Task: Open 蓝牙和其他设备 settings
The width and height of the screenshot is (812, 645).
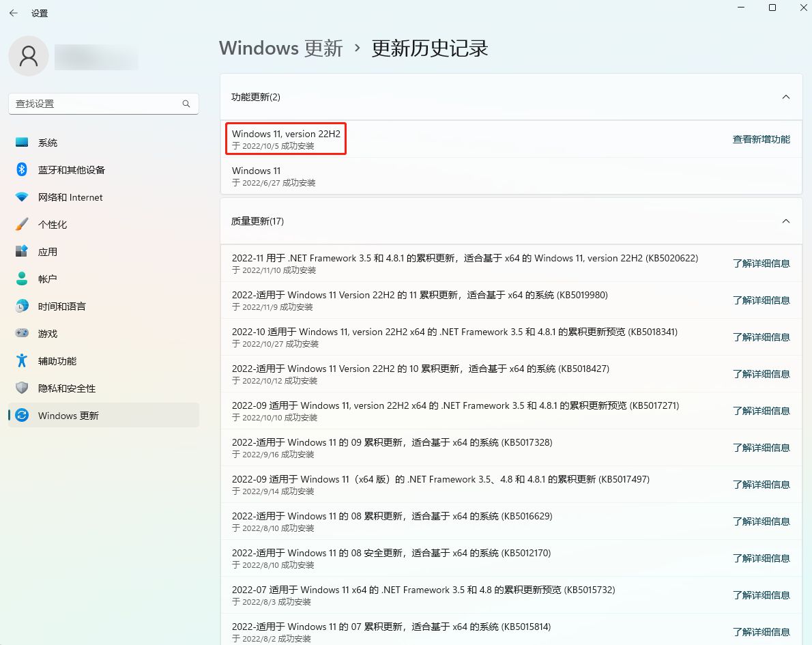Action: pos(104,170)
